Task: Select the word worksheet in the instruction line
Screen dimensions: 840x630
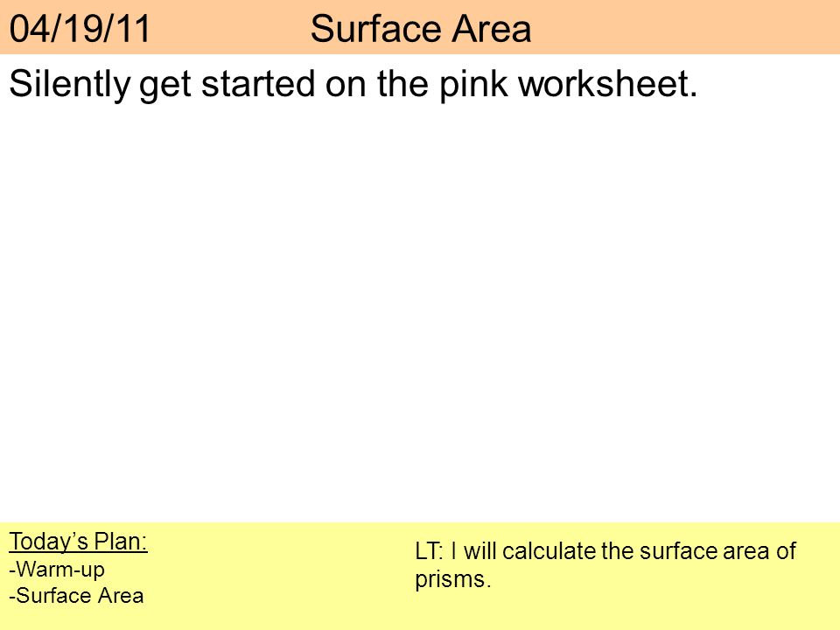Action: pyautogui.click(x=604, y=84)
